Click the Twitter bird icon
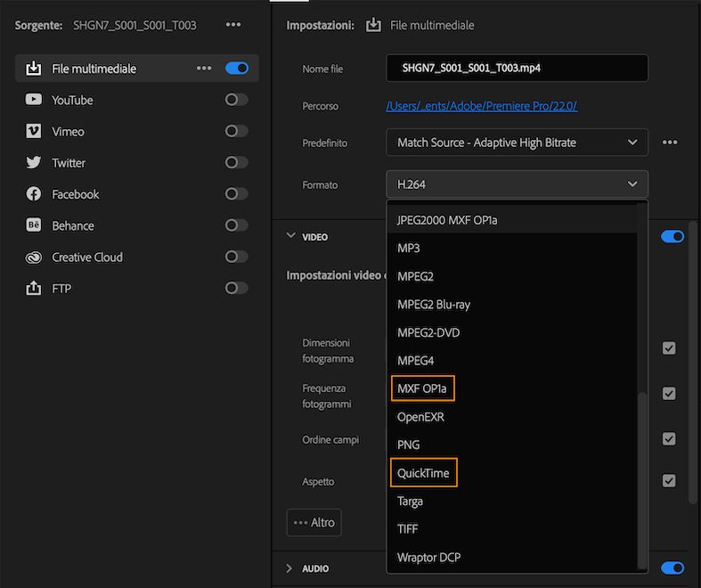Viewport: 701px width, 588px height. [x=34, y=162]
